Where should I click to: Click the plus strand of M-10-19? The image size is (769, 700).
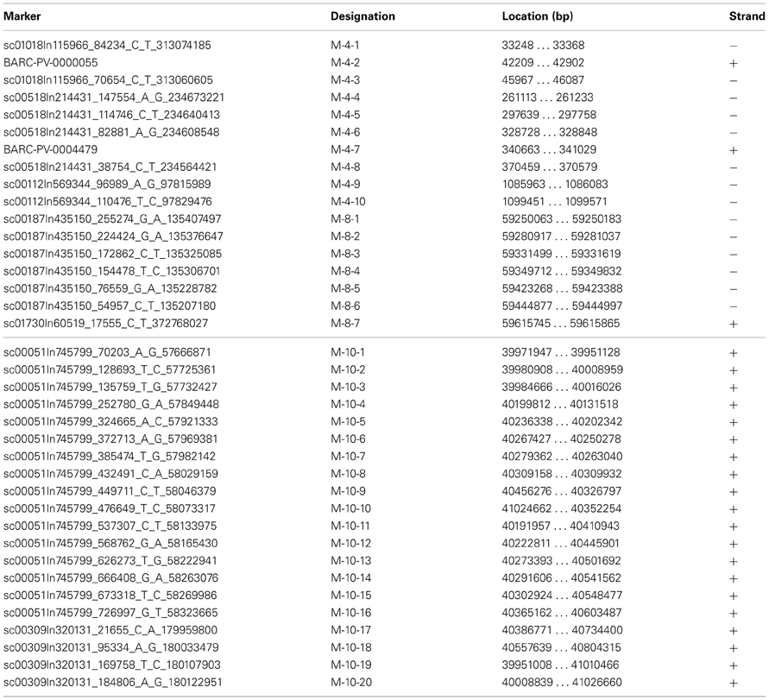point(734,665)
